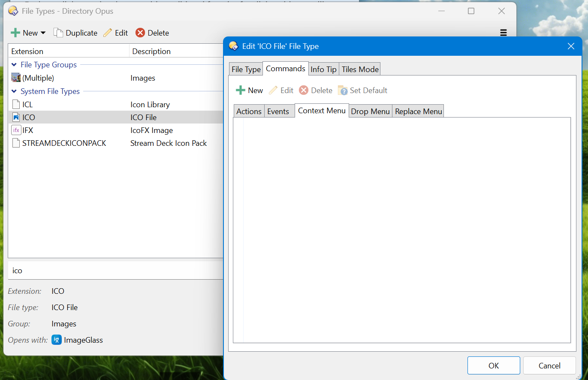Image resolution: width=588 pixels, height=380 pixels.
Task: Click the green plus New command button
Action: coord(241,90)
